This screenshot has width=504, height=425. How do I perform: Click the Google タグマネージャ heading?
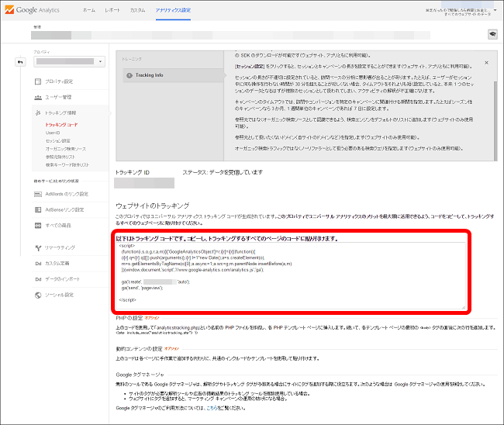pyautogui.click(x=140, y=375)
